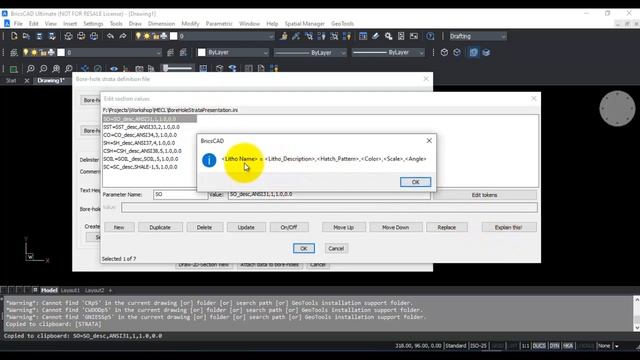Image resolution: width=640 pixels, height=360 pixels.
Task: Click the Open file icon
Action: coord(26,36)
